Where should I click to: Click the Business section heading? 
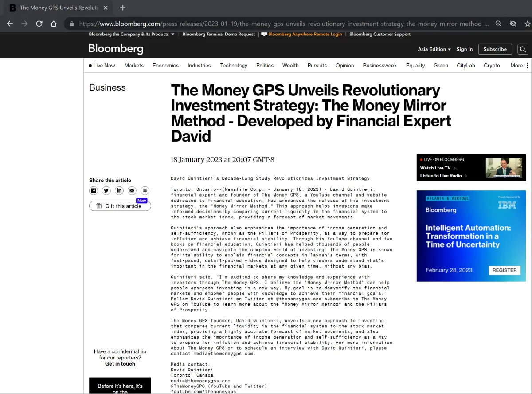click(107, 87)
